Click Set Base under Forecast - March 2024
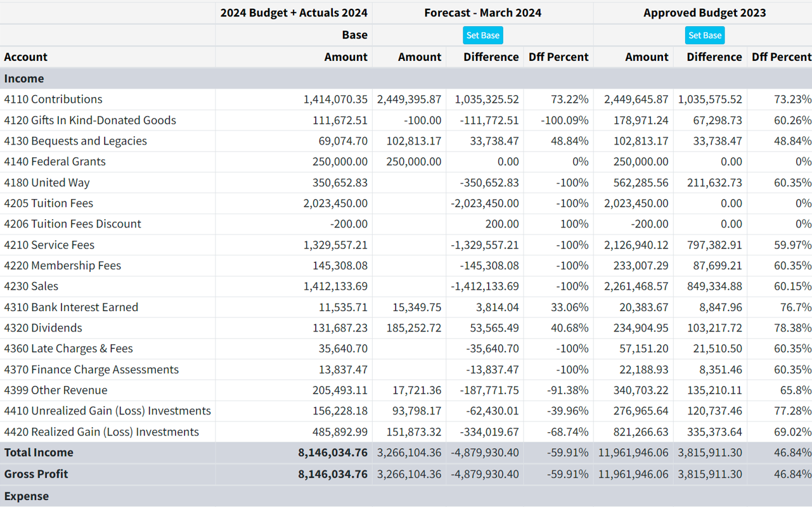812x507 pixels. tap(482, 35)
